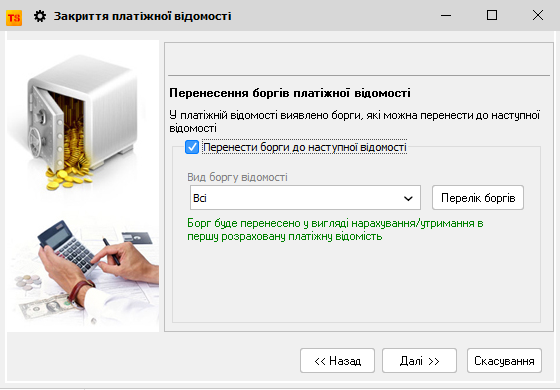Uncheck 'Перенести борги до наступної відомості' checkbox
The width and height of the screenshot is (560, 390).
tap(192, 147)
